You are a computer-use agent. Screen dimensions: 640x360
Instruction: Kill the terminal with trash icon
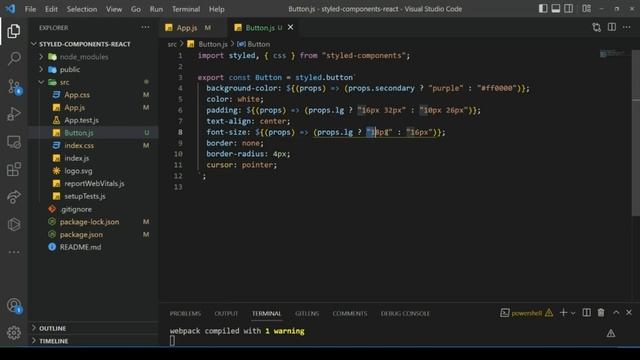click(x=601, y=313)
